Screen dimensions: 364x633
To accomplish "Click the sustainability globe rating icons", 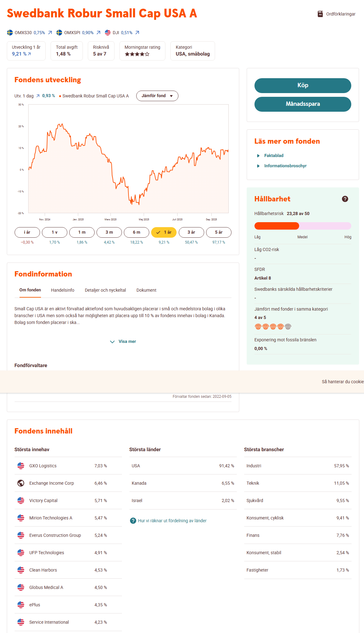I will click(x=273, y=326).
